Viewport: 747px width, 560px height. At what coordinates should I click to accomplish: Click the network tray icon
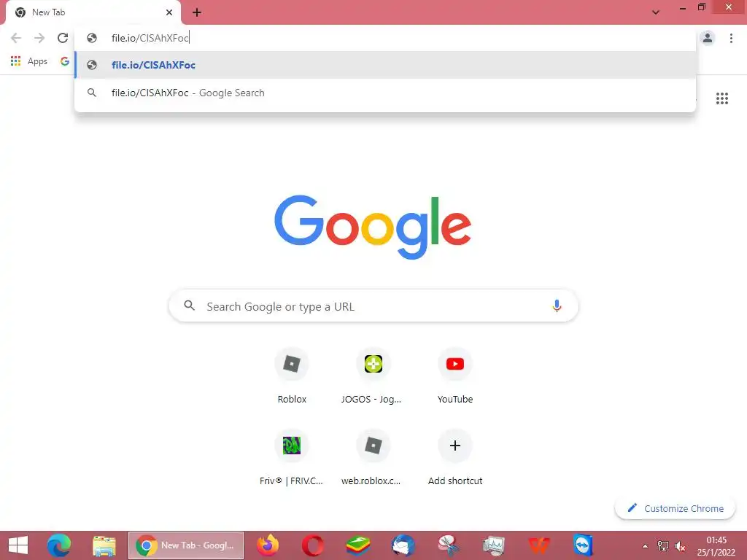(x=662, y=546)
